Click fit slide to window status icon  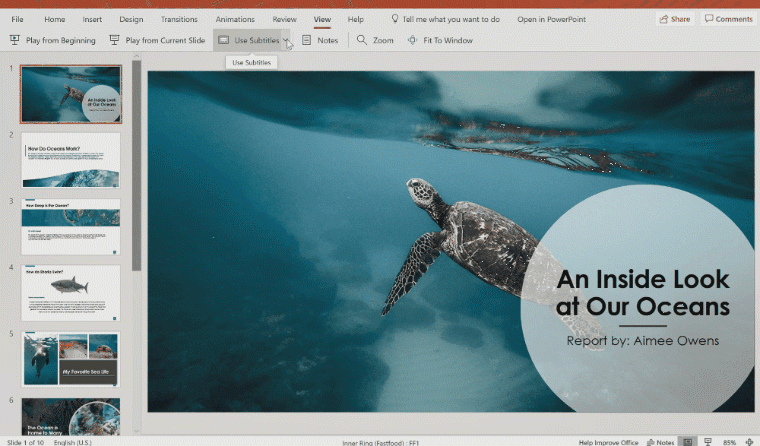pos(749,441)
